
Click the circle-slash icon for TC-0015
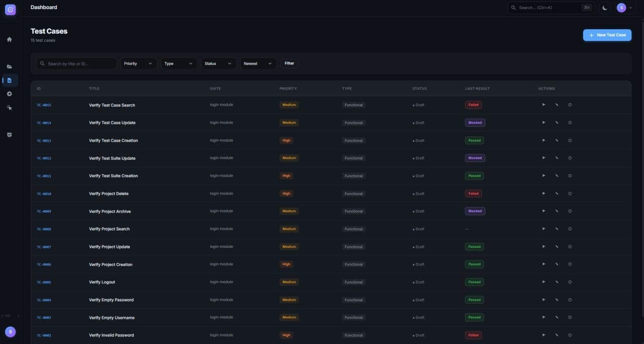click(570, 105)
